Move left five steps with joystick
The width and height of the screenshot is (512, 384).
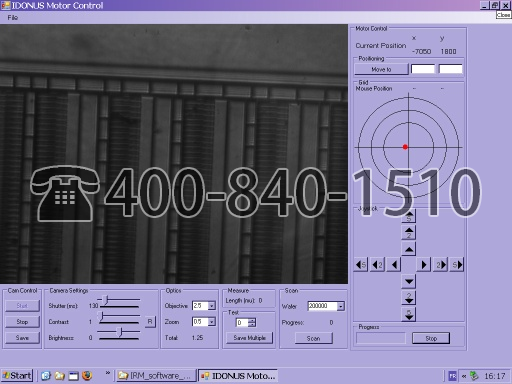click(361, 265)
